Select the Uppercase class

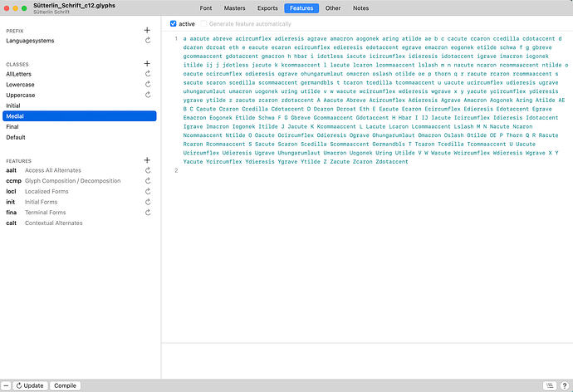coord(78,95)
